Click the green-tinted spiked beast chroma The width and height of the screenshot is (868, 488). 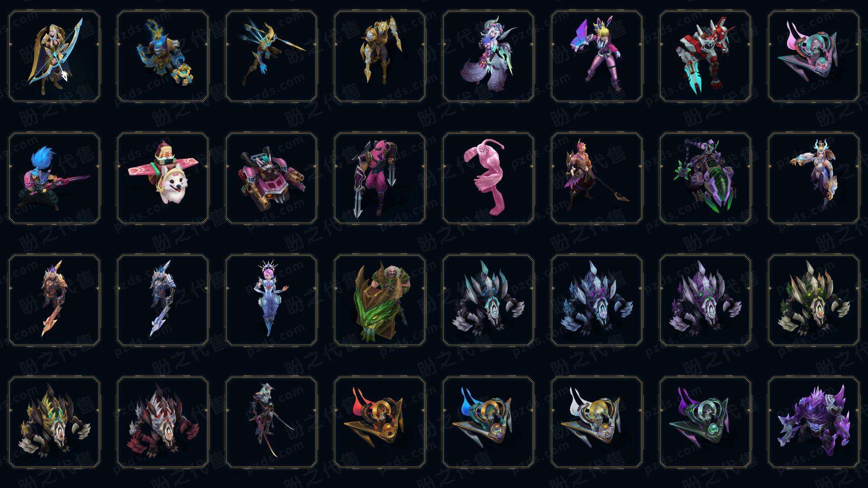click(x=814, y=300)
